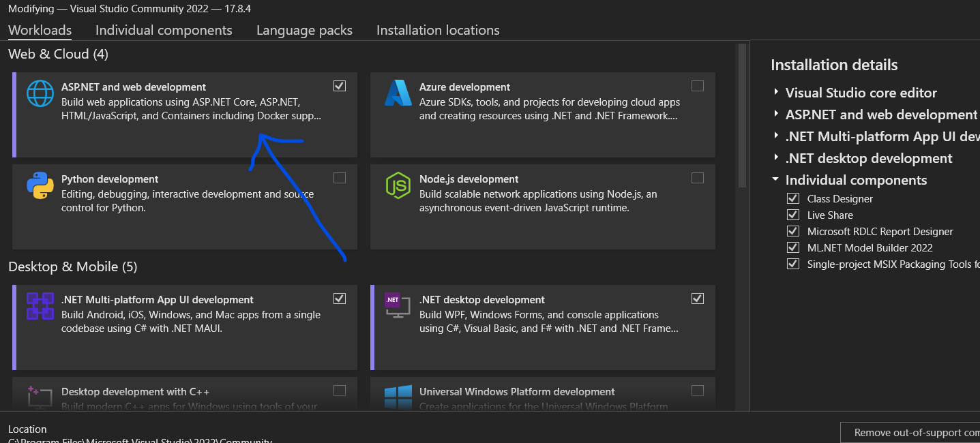
Task: Expand Visual Studio core editor details
Action: coord(776,93)
